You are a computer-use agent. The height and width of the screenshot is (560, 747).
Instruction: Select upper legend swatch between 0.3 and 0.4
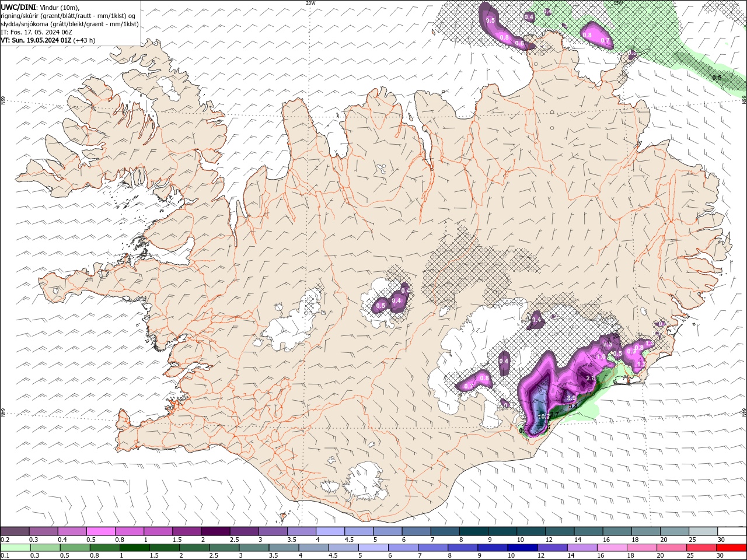[x=43, y=531]
